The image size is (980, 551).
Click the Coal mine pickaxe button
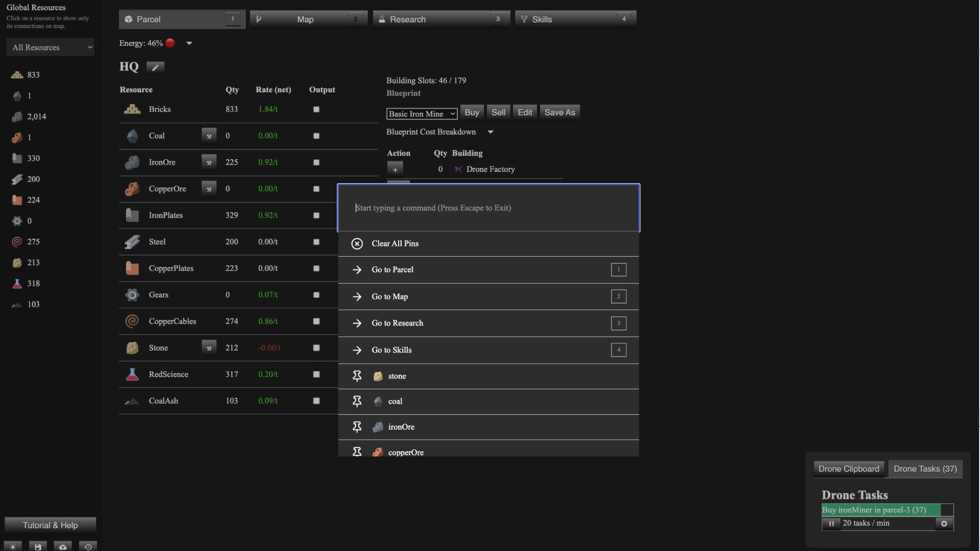tap(209, 136)
